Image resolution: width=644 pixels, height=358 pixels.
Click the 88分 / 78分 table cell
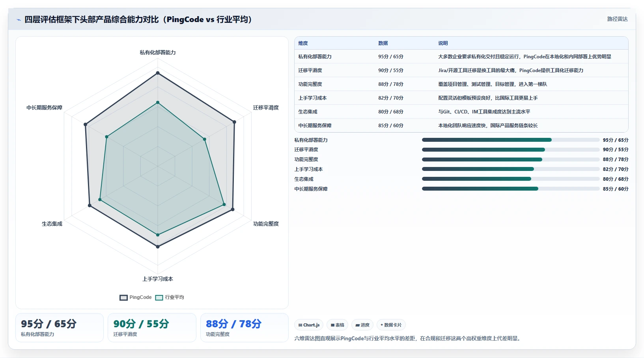[x=391, y=84]
